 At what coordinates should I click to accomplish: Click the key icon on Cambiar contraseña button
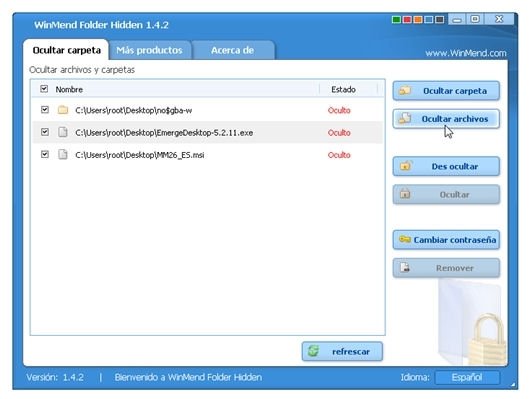tap(405, 239)
